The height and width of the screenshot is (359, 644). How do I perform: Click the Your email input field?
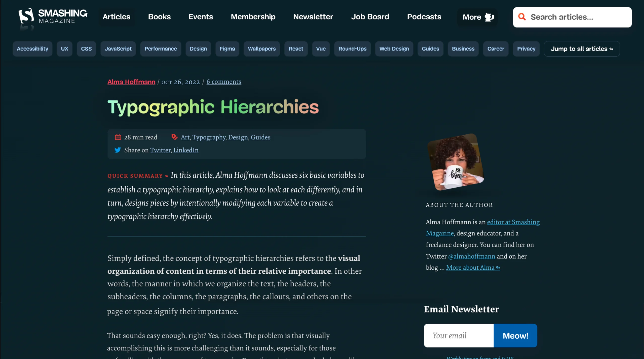pyautogui.click(x=459, y=335)
